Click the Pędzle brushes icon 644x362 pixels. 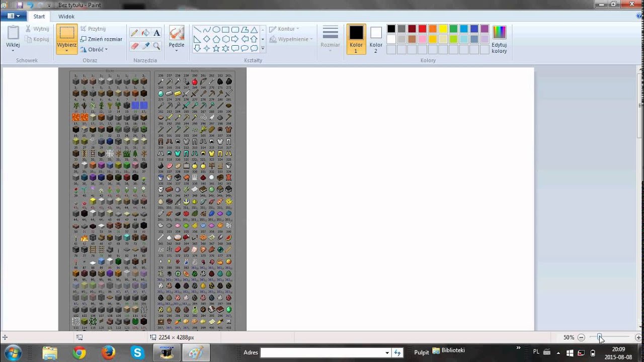(x=177, y=33)
